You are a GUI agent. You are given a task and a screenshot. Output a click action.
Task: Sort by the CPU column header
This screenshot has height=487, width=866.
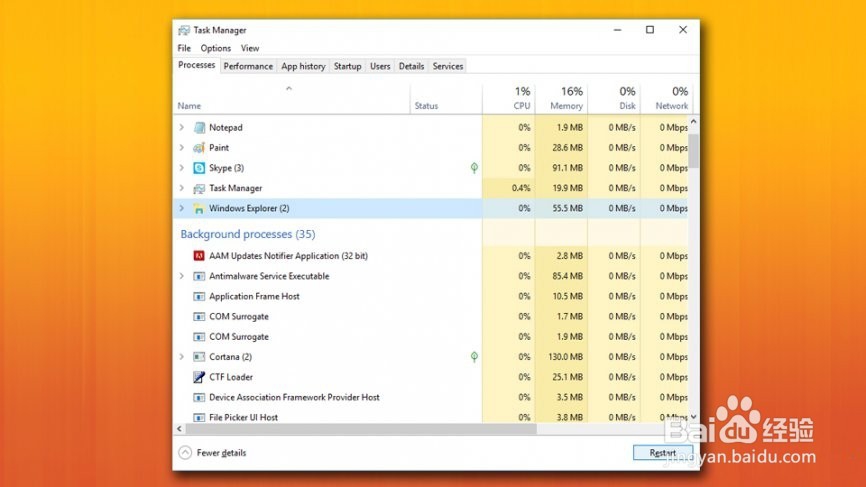tap(508, 99)
